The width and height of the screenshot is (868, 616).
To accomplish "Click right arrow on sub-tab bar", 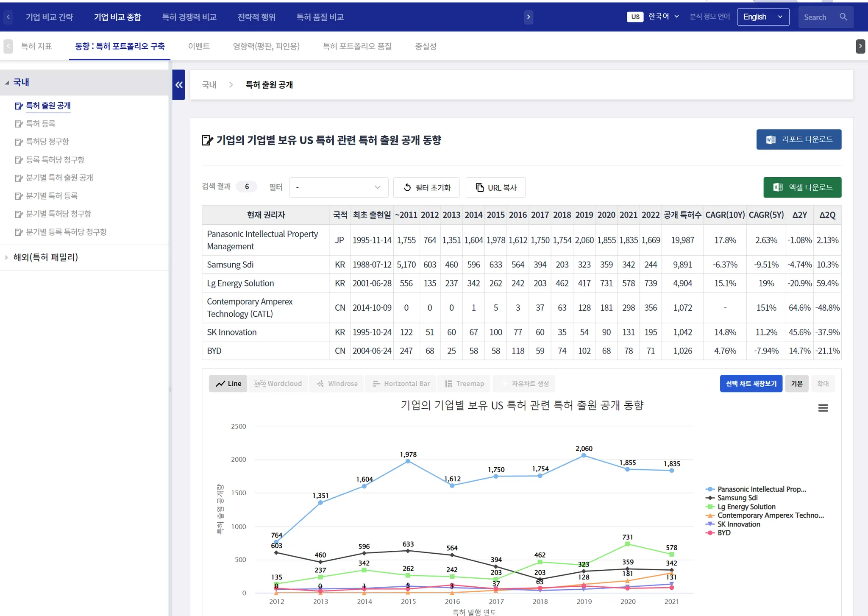I will [x=860, y=46].
